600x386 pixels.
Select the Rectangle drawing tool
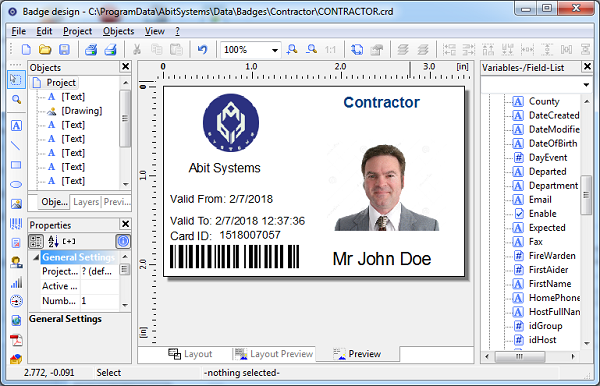16,165
